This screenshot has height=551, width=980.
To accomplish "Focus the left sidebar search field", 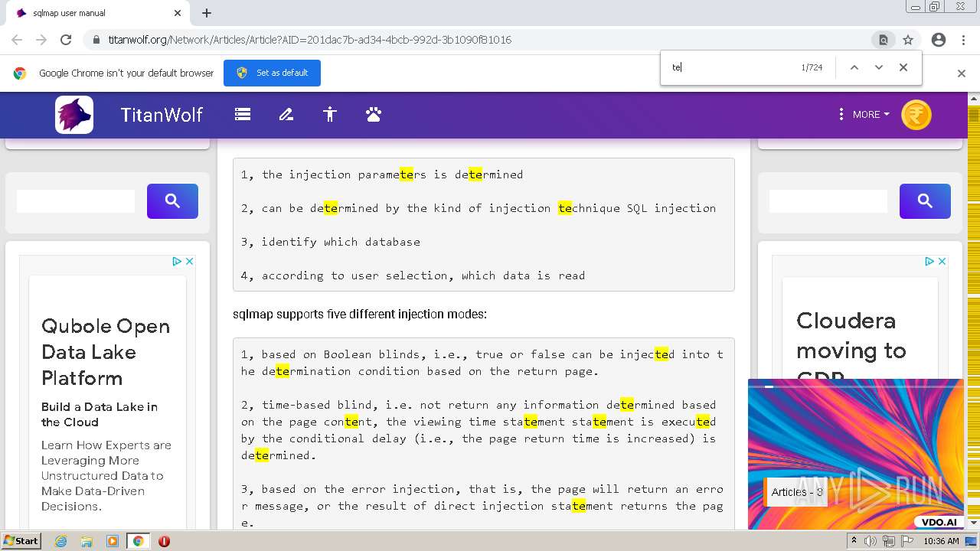I will 76,201.
